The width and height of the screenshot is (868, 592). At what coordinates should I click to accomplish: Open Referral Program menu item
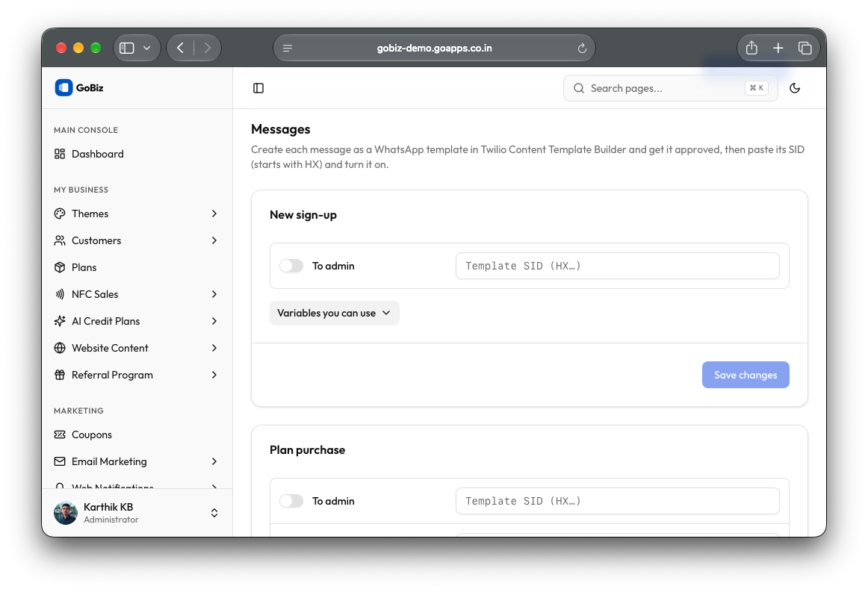136,375
